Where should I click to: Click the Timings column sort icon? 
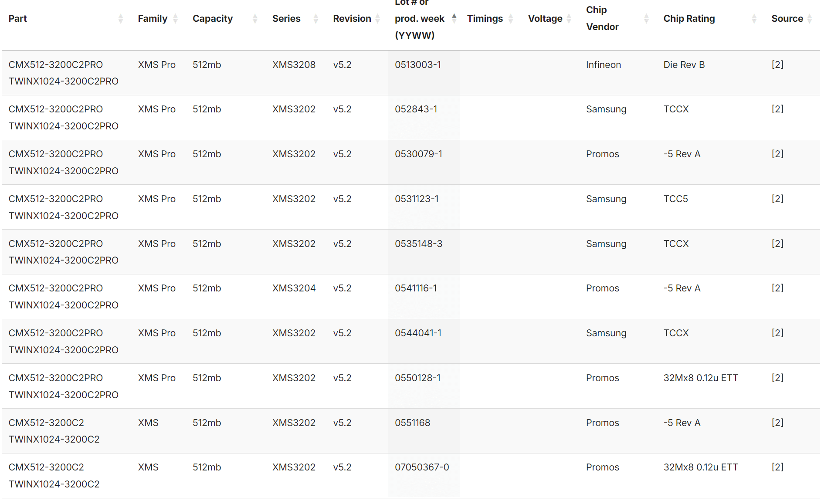click(x=511, y=19)
